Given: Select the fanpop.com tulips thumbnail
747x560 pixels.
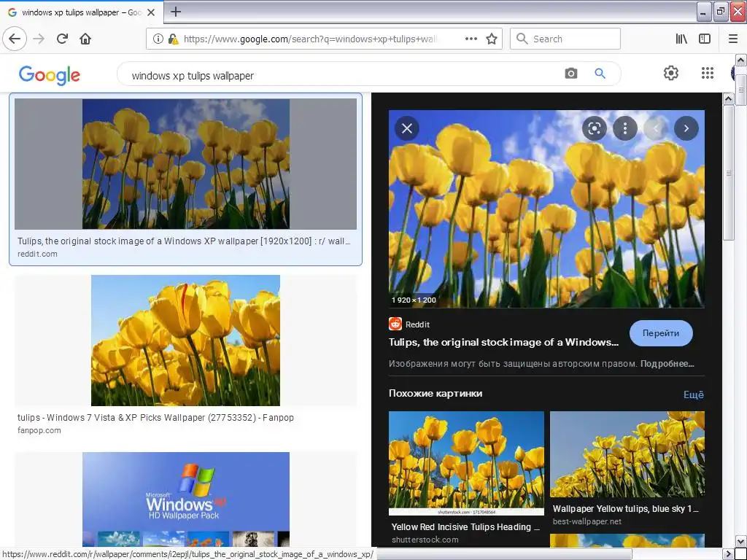Looking at the screenshot, I should tap(186, 341).
